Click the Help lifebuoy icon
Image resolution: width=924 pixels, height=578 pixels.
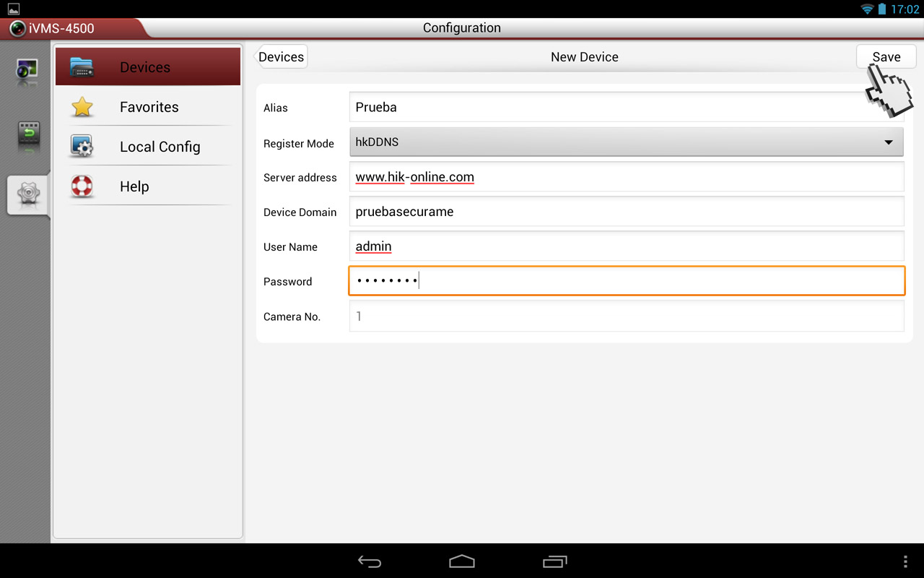(x=82, y=186)
